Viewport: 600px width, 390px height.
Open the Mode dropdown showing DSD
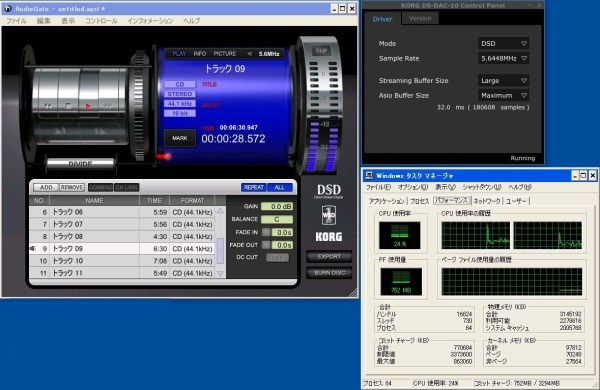coord(504,44)
